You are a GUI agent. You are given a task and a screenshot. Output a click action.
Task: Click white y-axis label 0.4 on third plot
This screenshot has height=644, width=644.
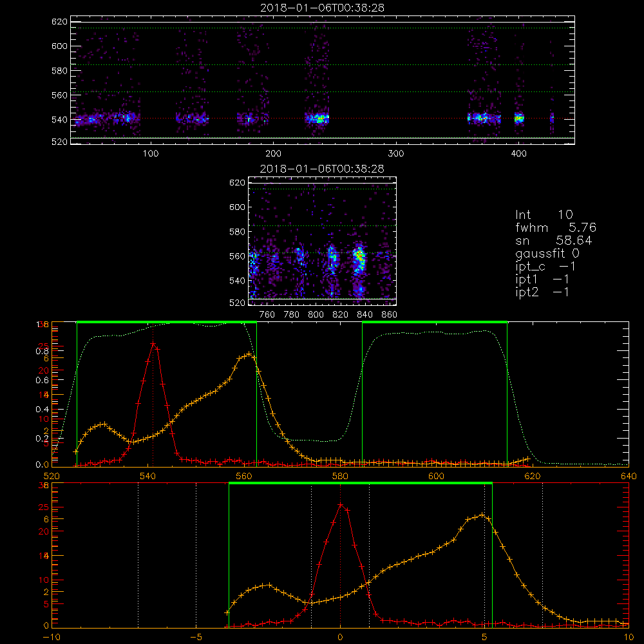coord(43,410)
